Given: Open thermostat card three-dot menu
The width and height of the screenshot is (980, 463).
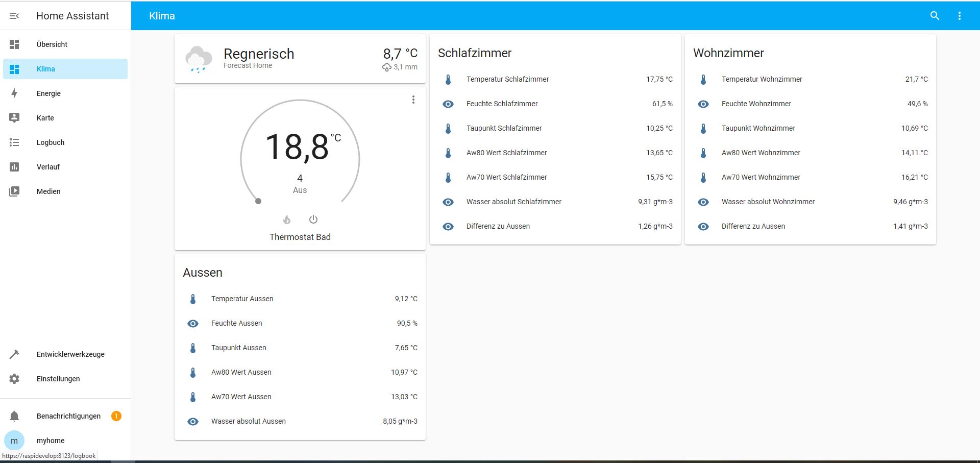Looking at the screenshot, I should tap(413, 100).
